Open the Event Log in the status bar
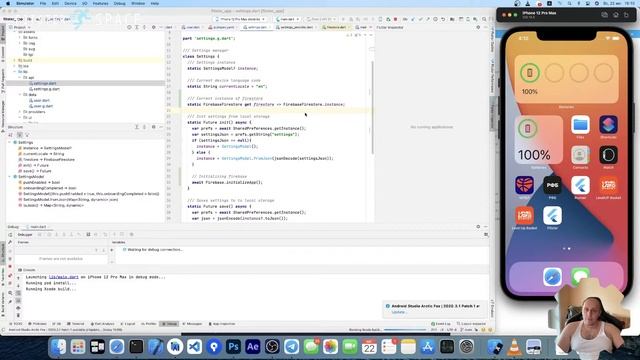640x360 pixels. (x=441, y=324)
